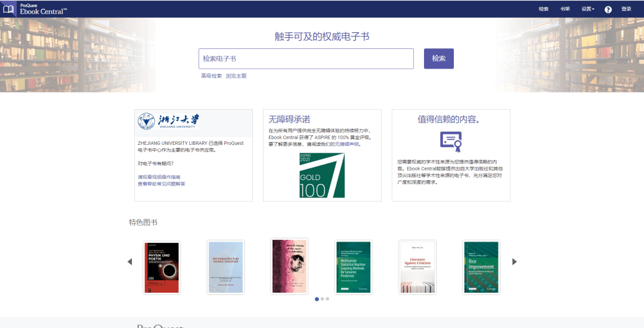Show next featured books with right arrow

coord(514,261)
